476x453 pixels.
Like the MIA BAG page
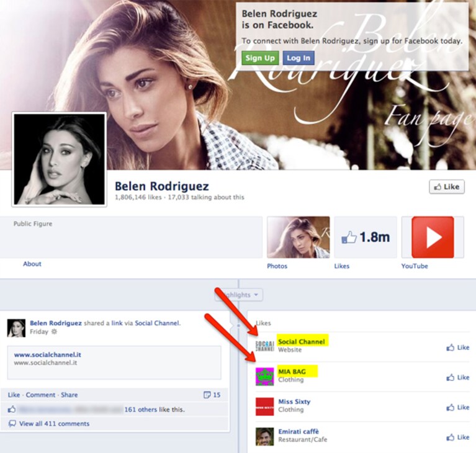[458, 377]
